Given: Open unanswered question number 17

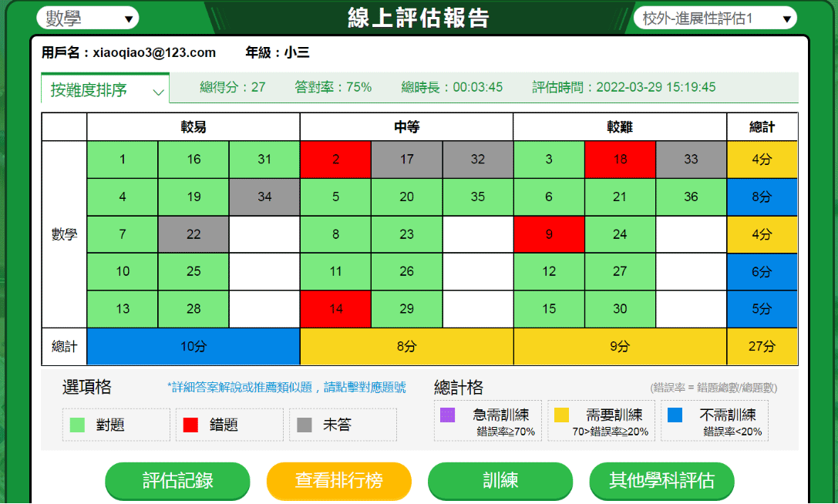Looking at the screenshot, I should [x=407, y=160].
